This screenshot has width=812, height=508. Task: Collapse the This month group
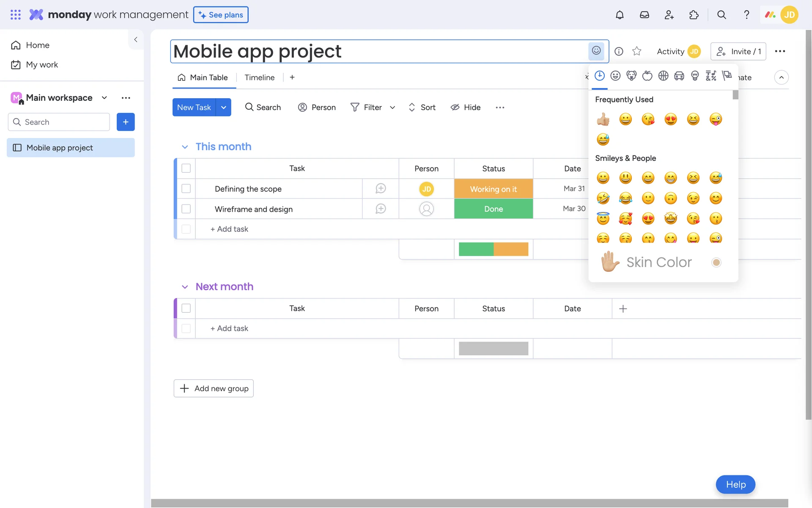point(185,147)
